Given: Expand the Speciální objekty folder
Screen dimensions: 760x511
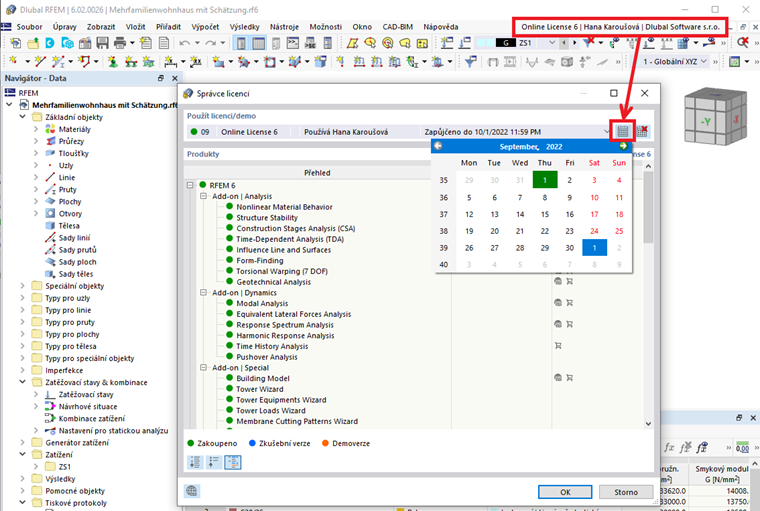Looking at the screenshot, I should coord(22,286).
